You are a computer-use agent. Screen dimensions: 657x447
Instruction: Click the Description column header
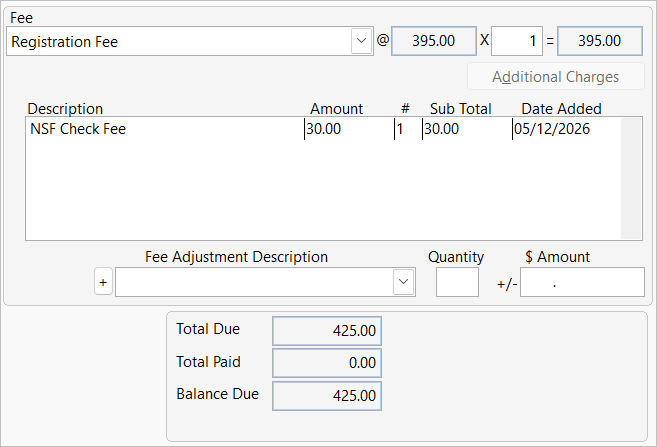pyautogui.click(x=65, y=109)
